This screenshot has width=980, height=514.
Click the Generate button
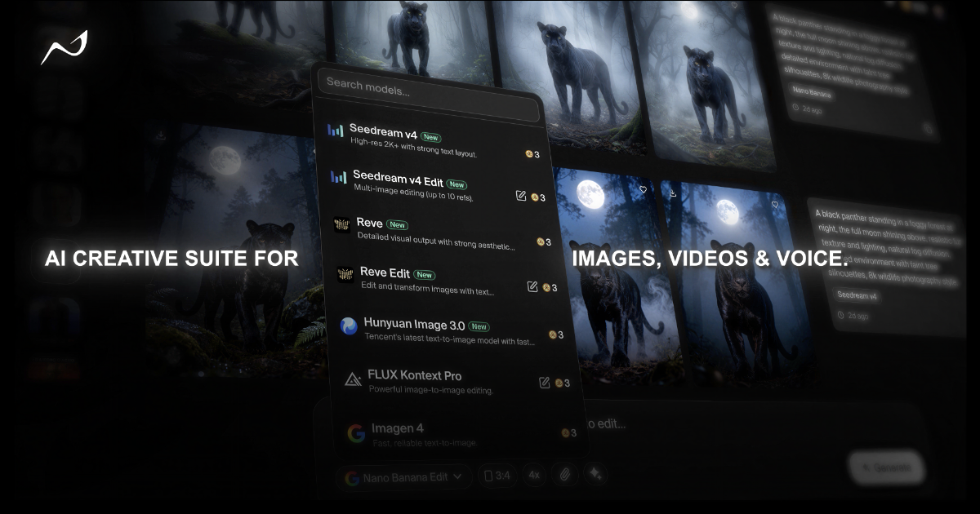(886, 467)
